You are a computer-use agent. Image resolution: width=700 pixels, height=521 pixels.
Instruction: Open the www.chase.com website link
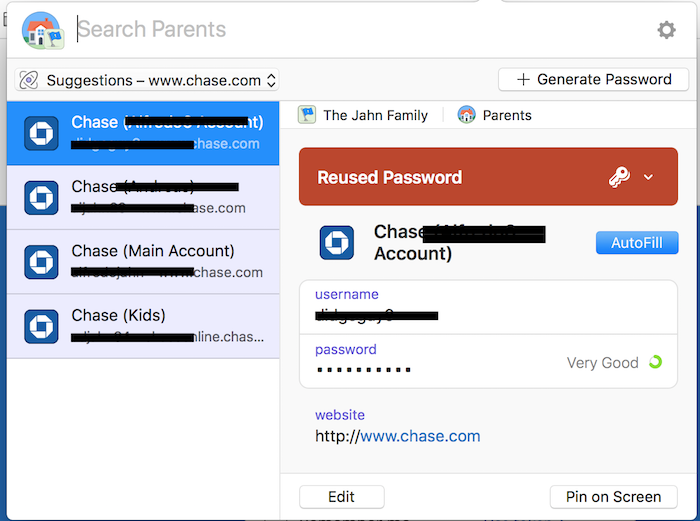(420, 436)
